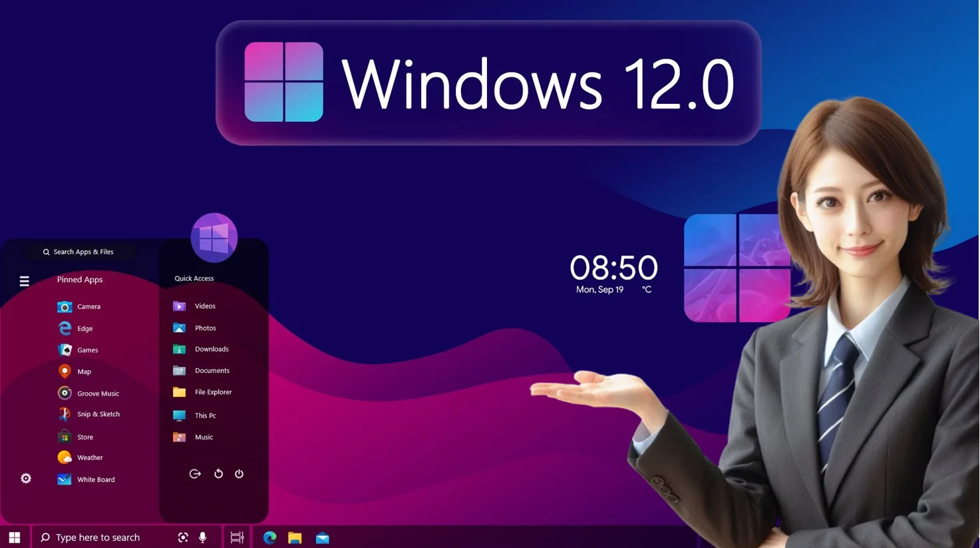The image size is (980, 548).
Task: Click the Pinned Apps heading
Action: tap(80, 280)
